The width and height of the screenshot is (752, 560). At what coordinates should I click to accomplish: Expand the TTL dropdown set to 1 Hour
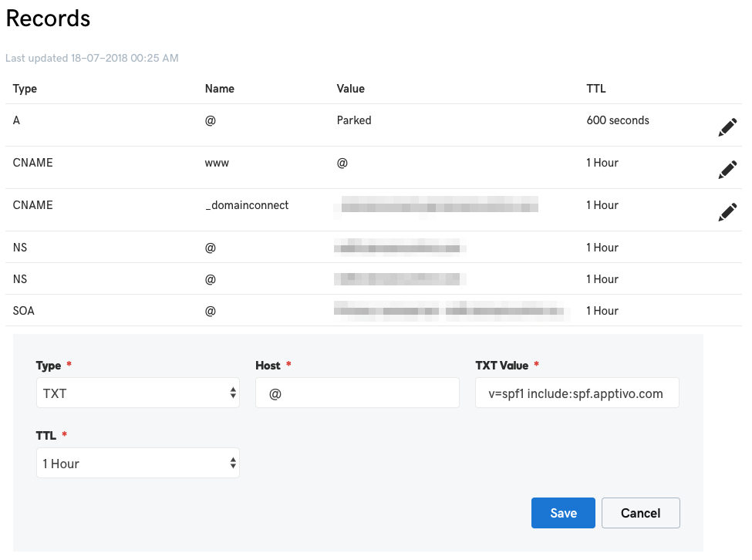pos(137,464)
